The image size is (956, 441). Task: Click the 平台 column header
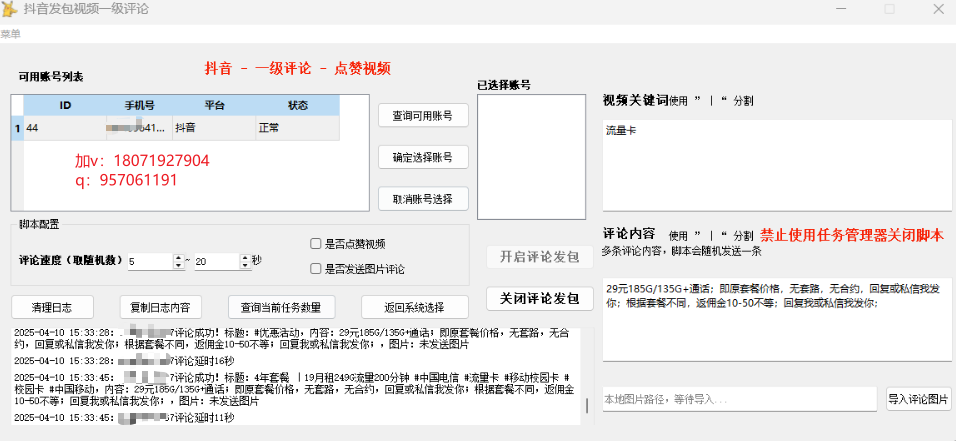click(x=214, y=106)
